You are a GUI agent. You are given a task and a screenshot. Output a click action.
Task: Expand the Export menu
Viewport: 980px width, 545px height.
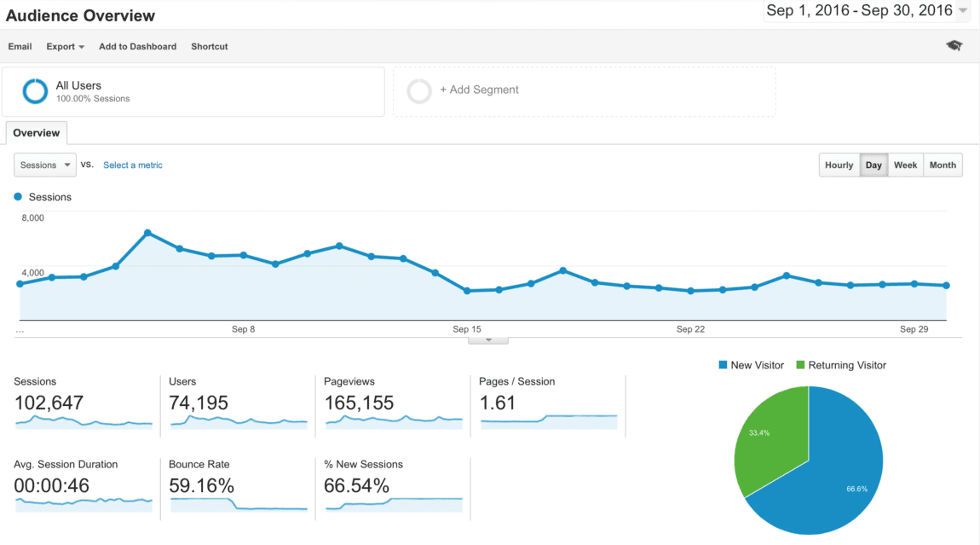point(65,47)
